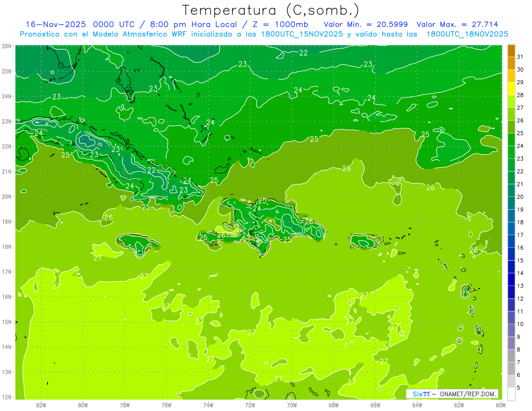The height and width of the screenshot is (411, 532).
Task: Click the 13N latitude axis label
Action: pos(7,372)
